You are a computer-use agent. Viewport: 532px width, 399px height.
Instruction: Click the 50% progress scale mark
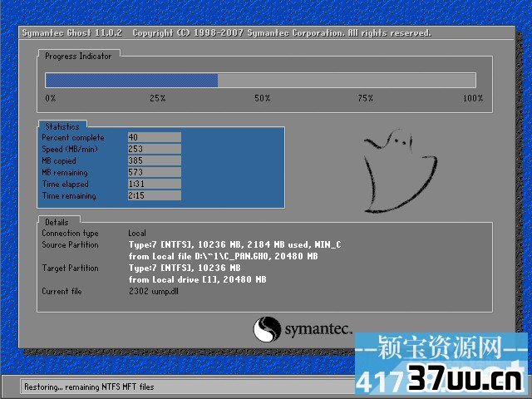pyautogui.click(x=263, y=98)
